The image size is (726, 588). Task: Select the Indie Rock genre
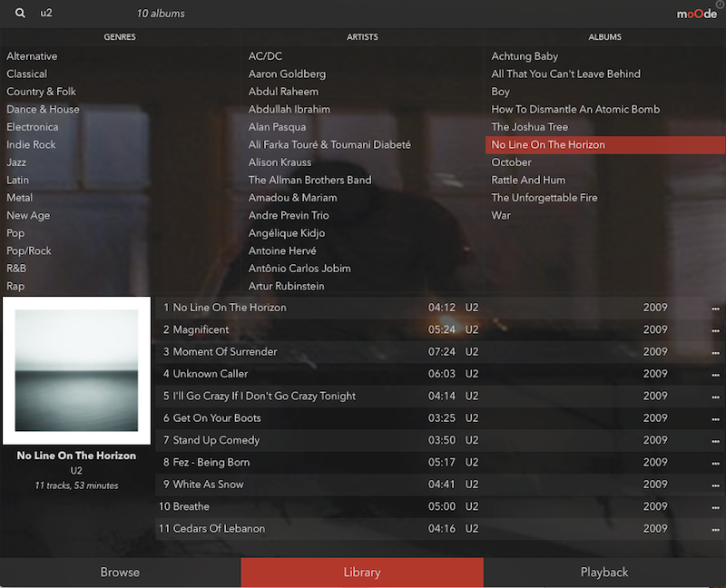[31, 144]
